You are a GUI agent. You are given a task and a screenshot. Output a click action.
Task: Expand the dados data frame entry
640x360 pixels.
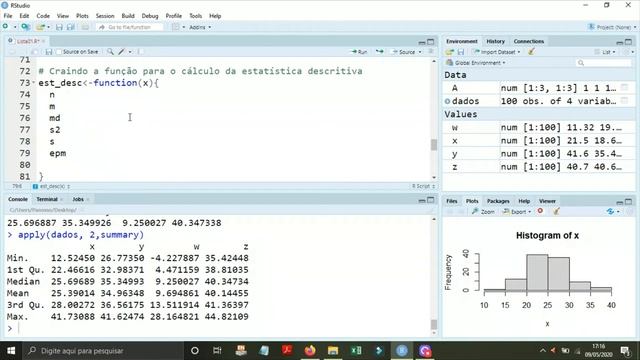coord(448,101)
